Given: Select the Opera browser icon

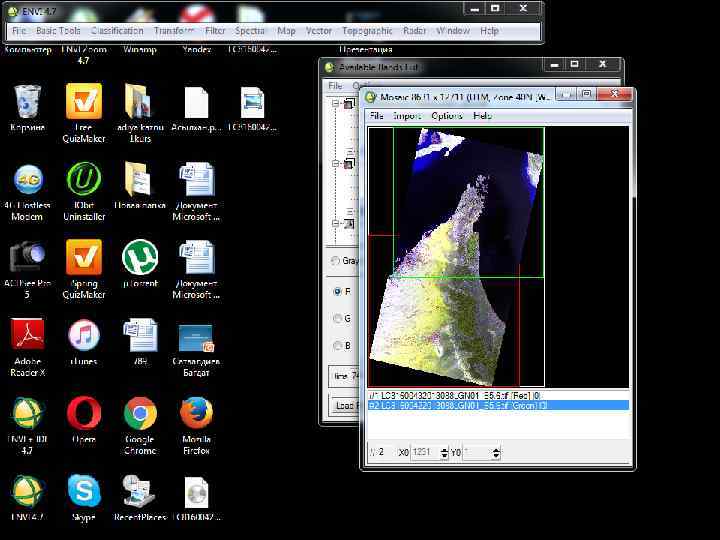Looking at the screenshot, I should (84, 420).
